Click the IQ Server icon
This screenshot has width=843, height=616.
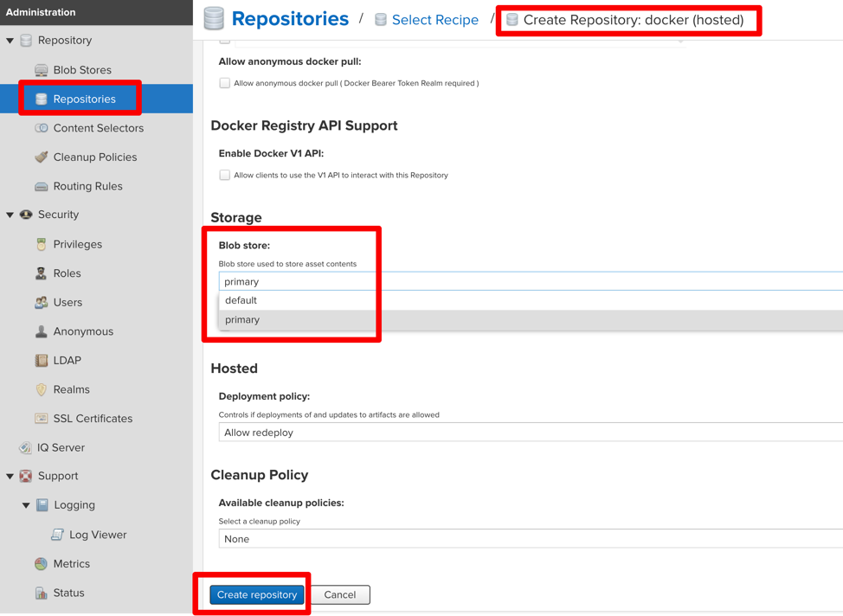(x=25, y=447)
